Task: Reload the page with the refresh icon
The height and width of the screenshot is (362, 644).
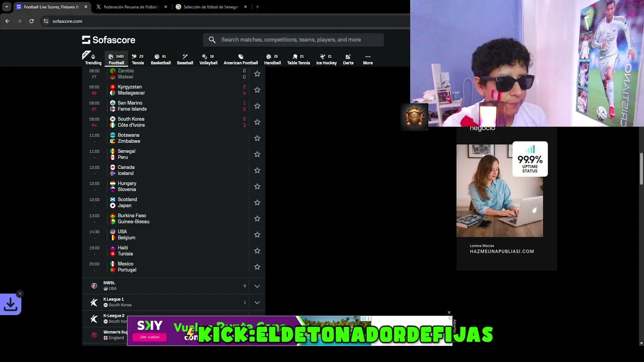Action: pyautogui.click(x=31, y=21)
